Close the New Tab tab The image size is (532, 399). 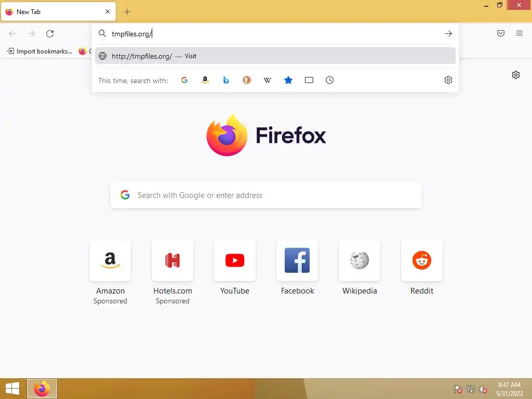108,11
